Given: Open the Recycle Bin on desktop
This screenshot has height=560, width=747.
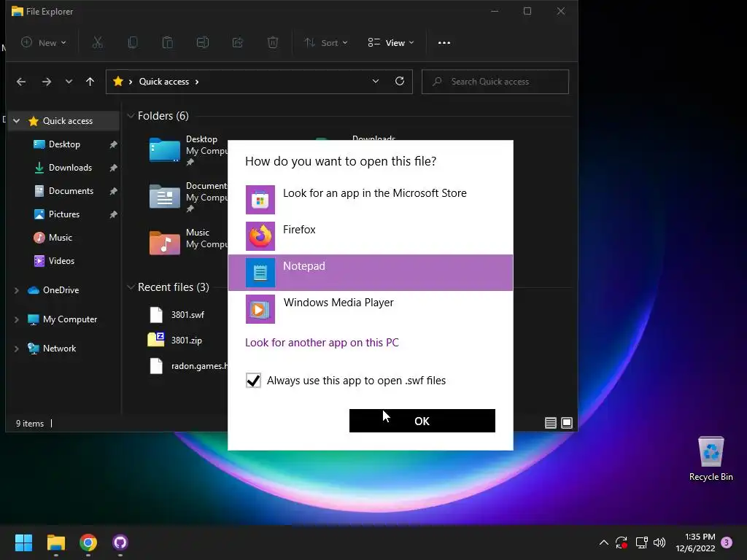Looking at the screenshot, I should coord(711,459).
